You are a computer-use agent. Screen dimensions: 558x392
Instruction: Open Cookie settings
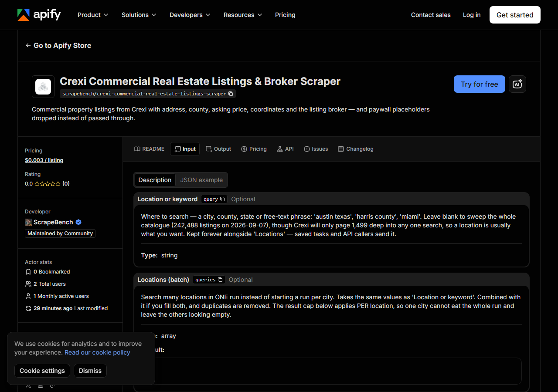coord(42,371)
